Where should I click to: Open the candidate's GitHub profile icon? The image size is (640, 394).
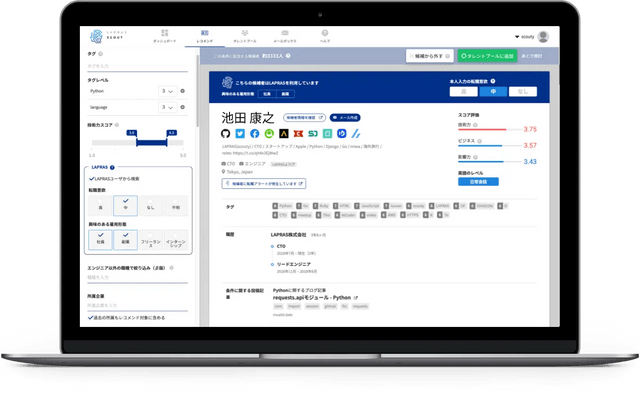click(225, 134)
